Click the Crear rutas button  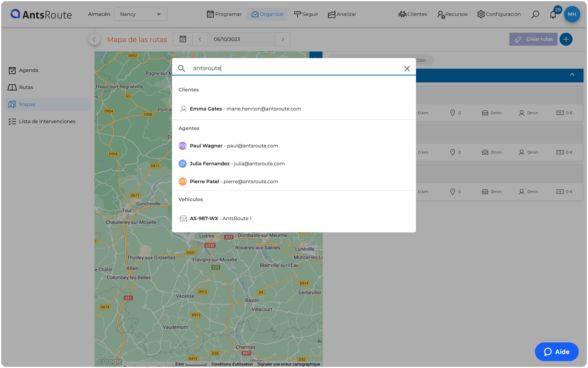click(533, 39)
